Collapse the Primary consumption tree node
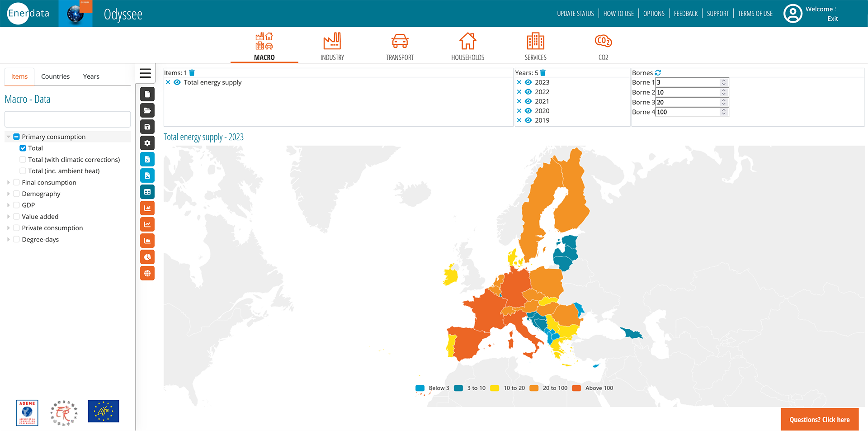 point(9,137)
